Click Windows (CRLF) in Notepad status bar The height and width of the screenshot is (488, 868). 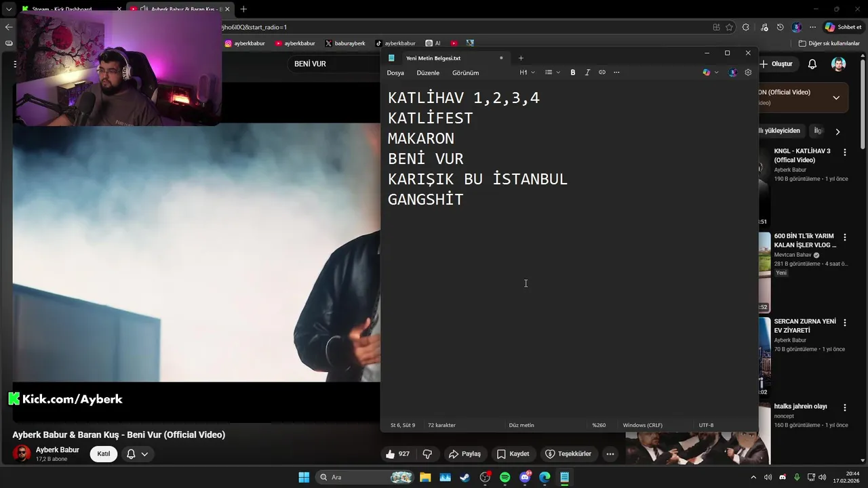point(643,426)
